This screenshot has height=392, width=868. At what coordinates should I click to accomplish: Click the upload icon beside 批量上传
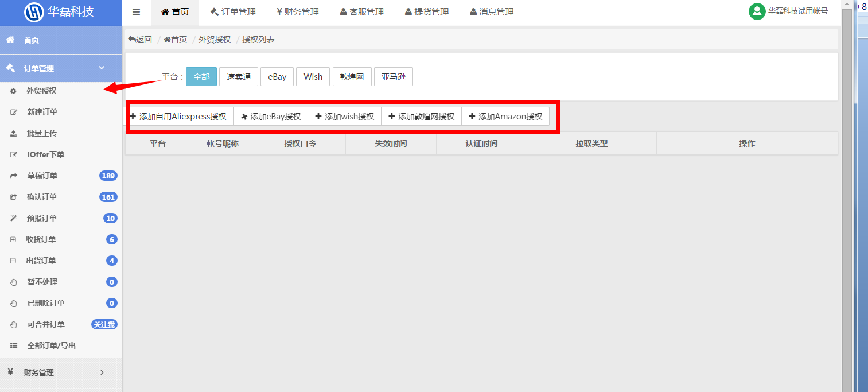(x=13, y=133)
